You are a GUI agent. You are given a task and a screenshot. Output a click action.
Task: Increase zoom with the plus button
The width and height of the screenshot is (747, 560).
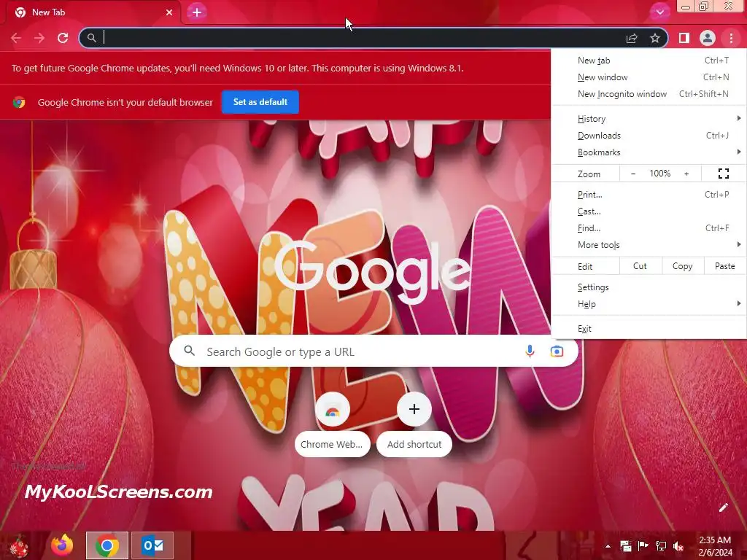click(x=686, y=174)
